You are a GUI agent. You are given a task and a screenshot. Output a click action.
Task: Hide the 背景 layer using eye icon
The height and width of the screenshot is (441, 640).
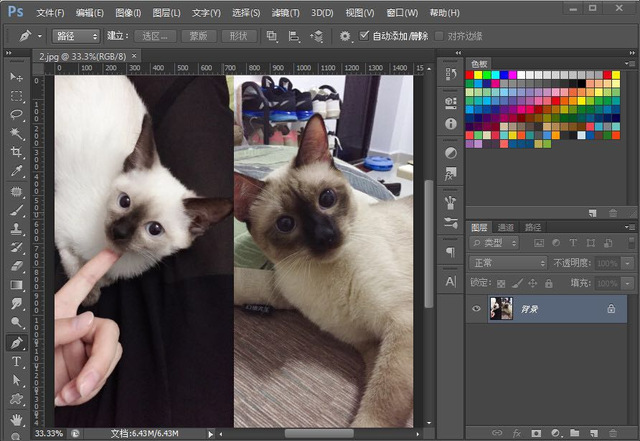pos(476,310)
